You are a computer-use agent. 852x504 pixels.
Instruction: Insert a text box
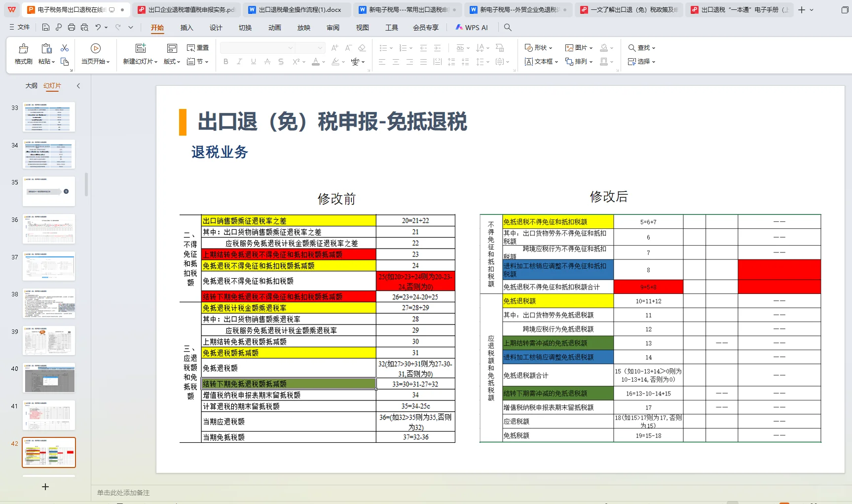point(540,62)
